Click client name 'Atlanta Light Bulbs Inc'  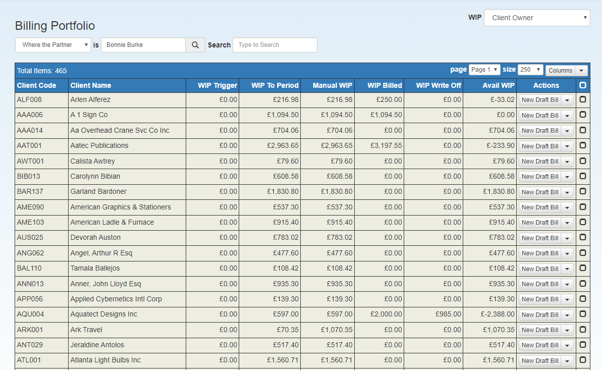tap(106, 360)
